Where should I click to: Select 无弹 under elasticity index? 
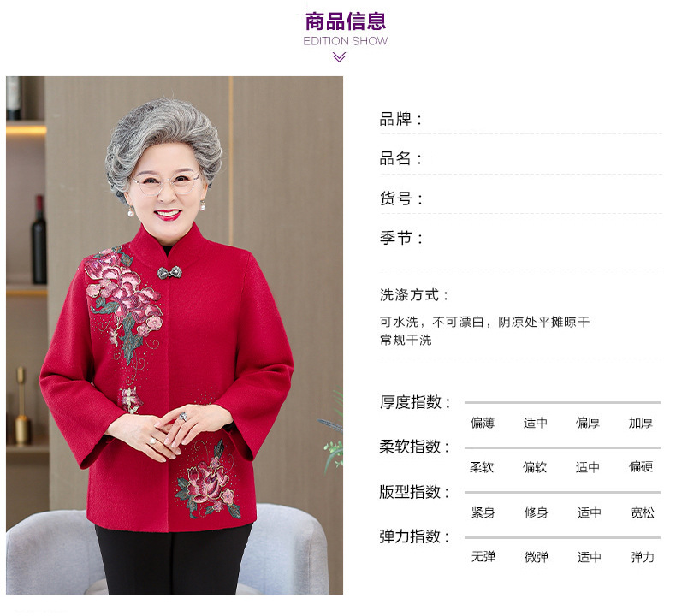pos(483,556)
